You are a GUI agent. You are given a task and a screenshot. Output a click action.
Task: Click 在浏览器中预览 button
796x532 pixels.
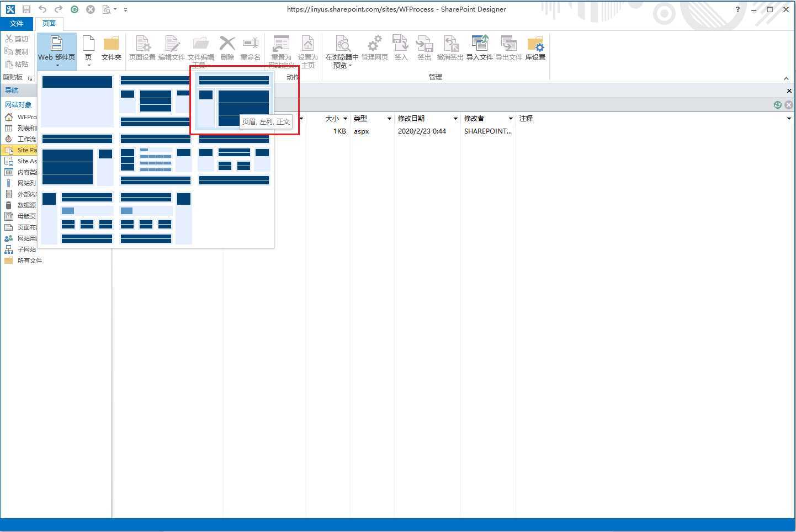[342, 51]
